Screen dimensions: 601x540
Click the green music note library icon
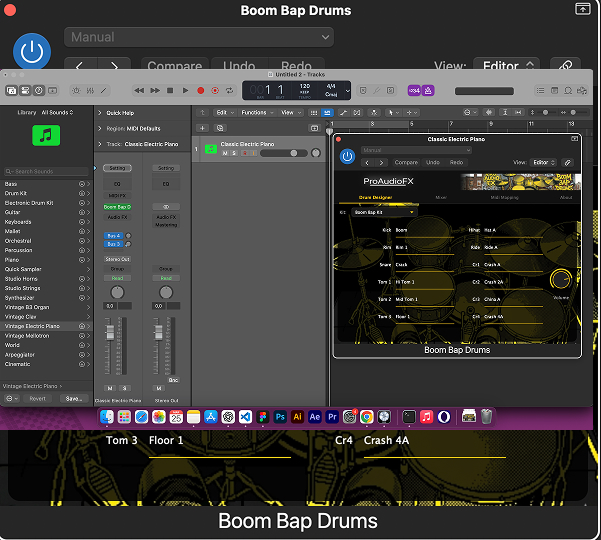(x=46, y=135)
